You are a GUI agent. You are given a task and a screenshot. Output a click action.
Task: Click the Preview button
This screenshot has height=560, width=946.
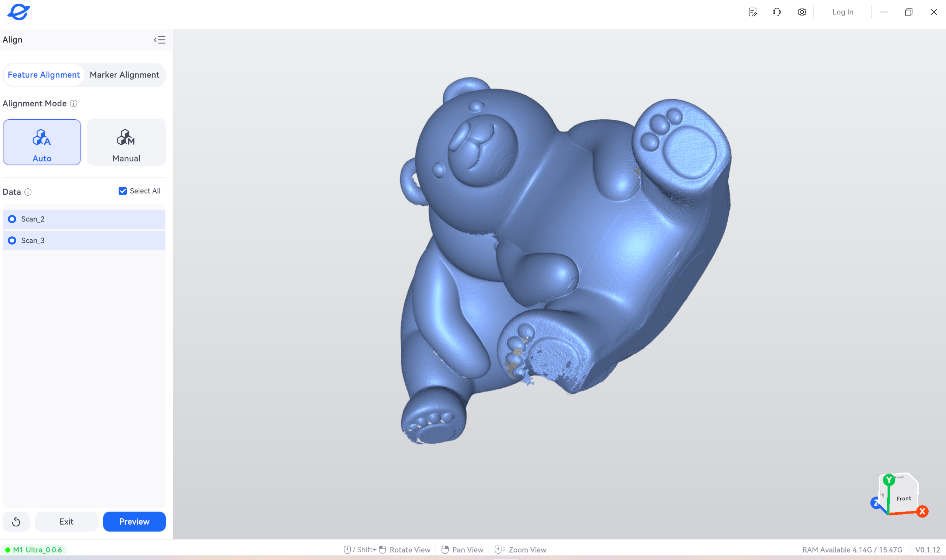[x=135, y=522]
